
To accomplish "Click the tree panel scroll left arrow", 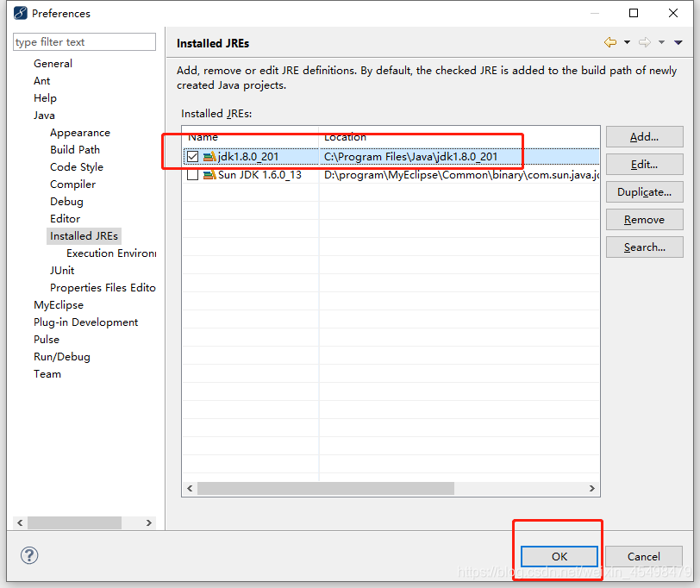I will tap(20, 522).
